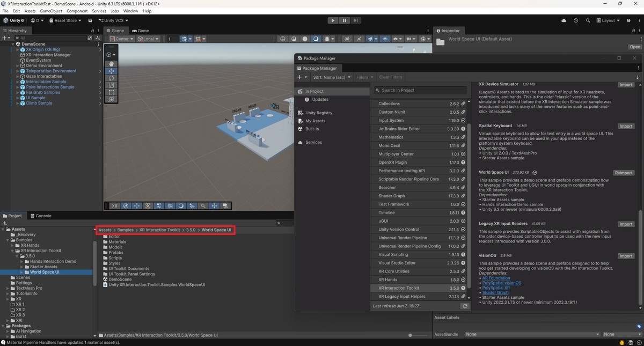Click the Play button
The image size is (644, 346).
(x=333, y=20)
